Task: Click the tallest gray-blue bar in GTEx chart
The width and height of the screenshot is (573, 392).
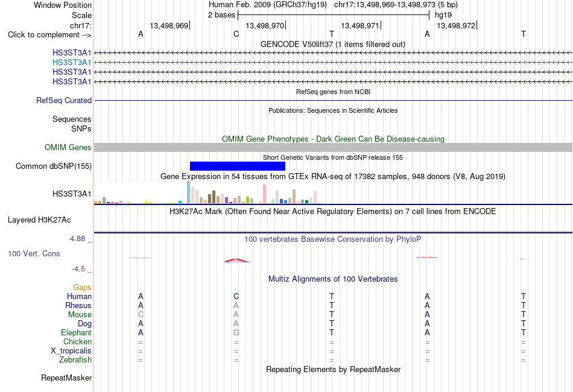Action: point(189,192)
